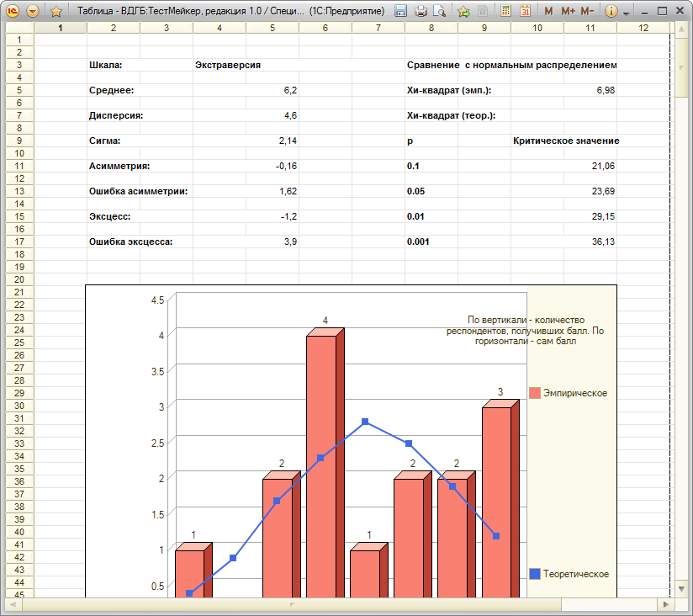This screenshot has width=693, height=616.
Task: Open the info help icon
Action: (611, 11)
